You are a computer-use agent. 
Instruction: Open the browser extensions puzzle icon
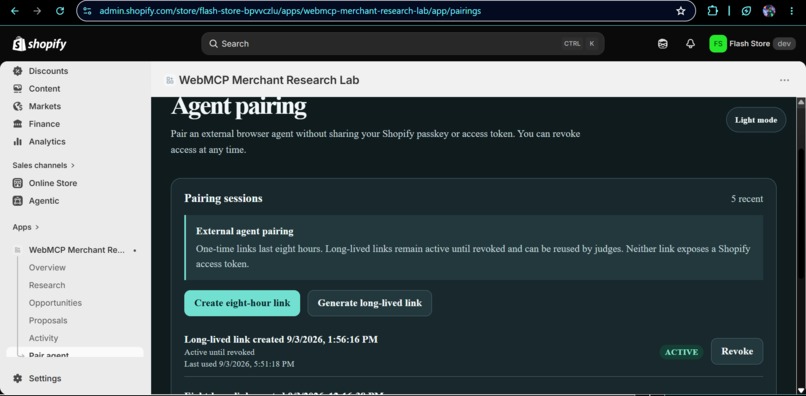click(x=712, y=11)
